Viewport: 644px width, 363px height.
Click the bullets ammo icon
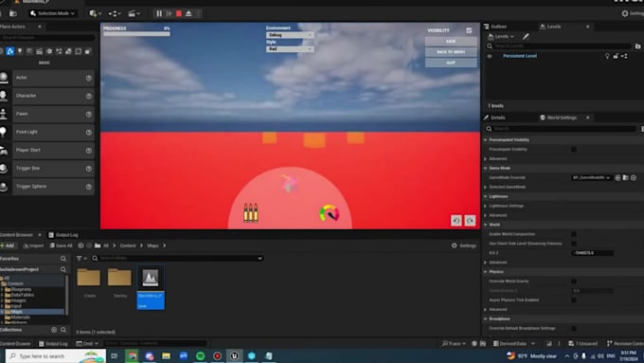coord(251,212)
